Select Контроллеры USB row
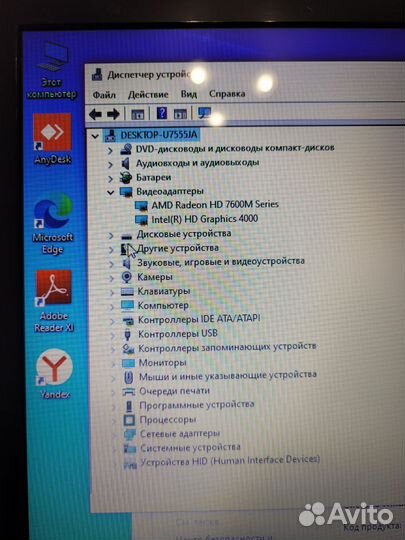 pyautogui.click(x=178, y=334)
